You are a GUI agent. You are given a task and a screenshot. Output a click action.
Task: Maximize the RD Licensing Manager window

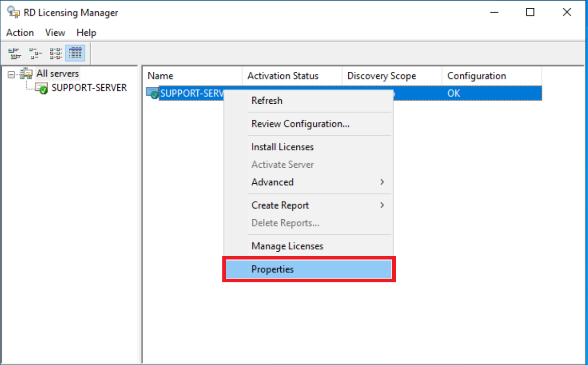(530, 12)
